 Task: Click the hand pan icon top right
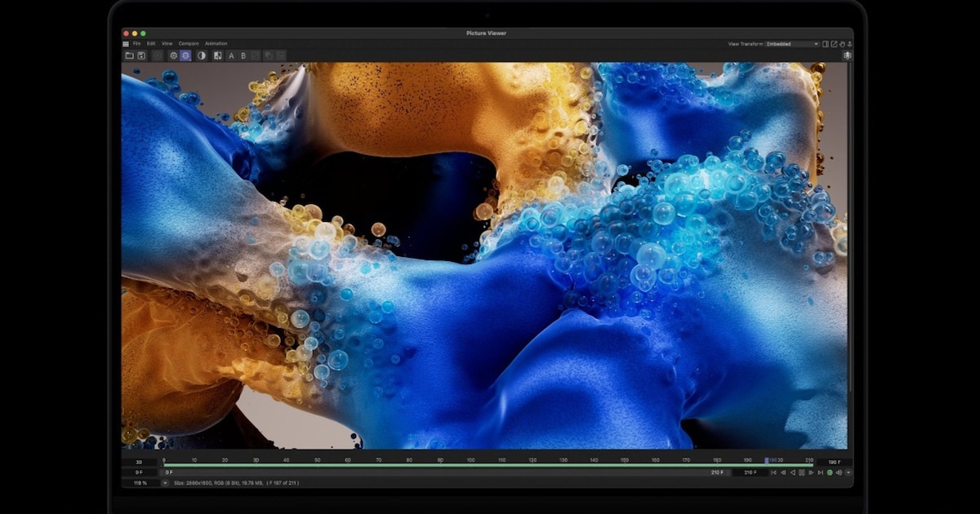841,44
